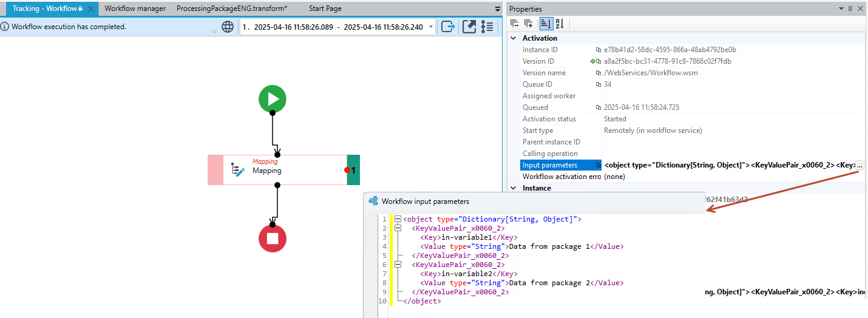
Task: Select the Instance ID property label
Action: [x=540, y=50]
